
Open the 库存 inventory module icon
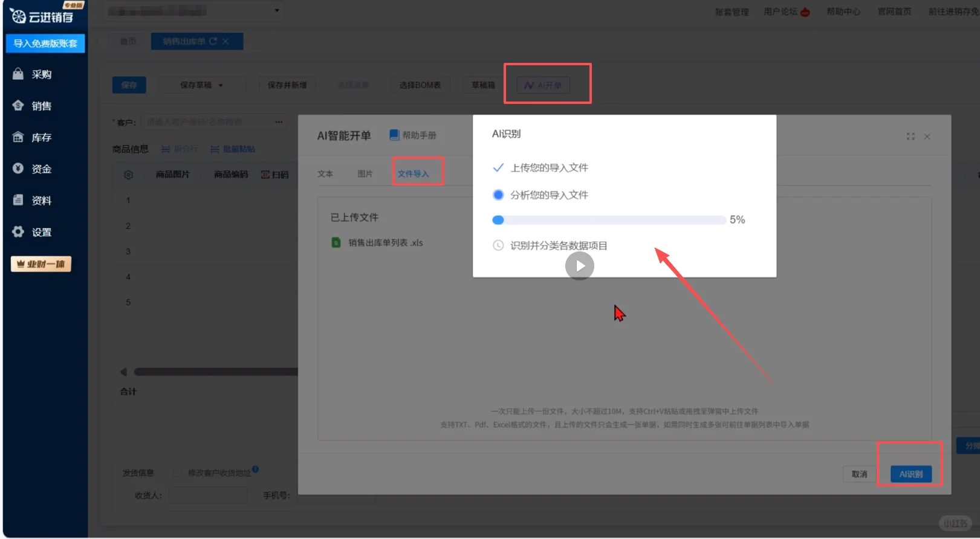click(18, 137)
